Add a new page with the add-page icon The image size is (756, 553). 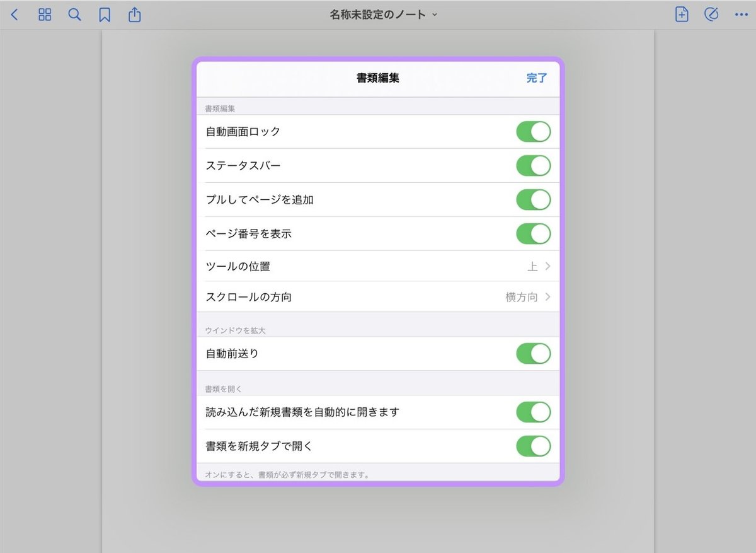(x=681, y=14)
